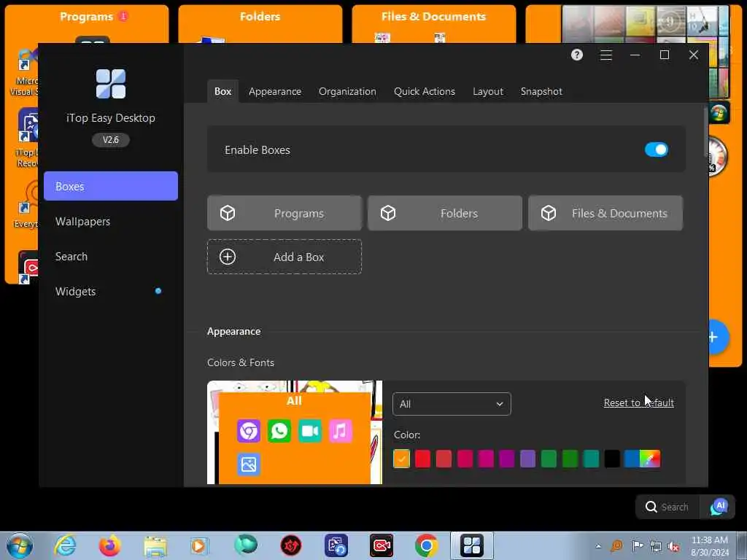Image resolution: width=747 pixels, height=560 pixels.
Task: Click the taskbar clock showing 11:38 AM
Action: (709, 546)
